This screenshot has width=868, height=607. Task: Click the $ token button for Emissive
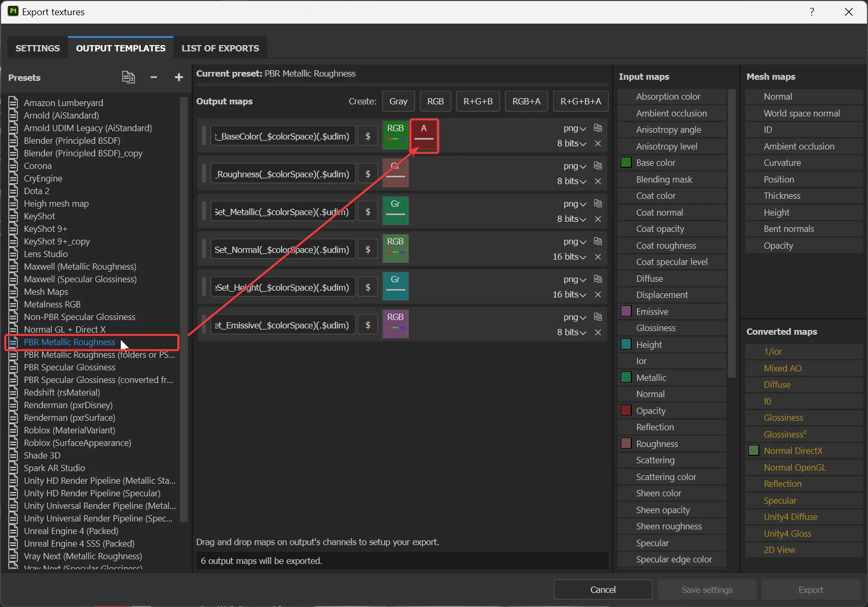(368, 325)
